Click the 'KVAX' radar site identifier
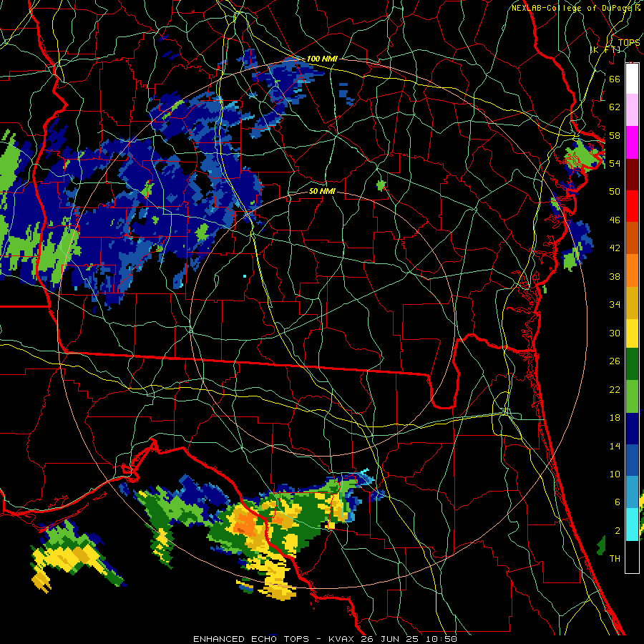644x644 pixels. [x=342, y=639]
